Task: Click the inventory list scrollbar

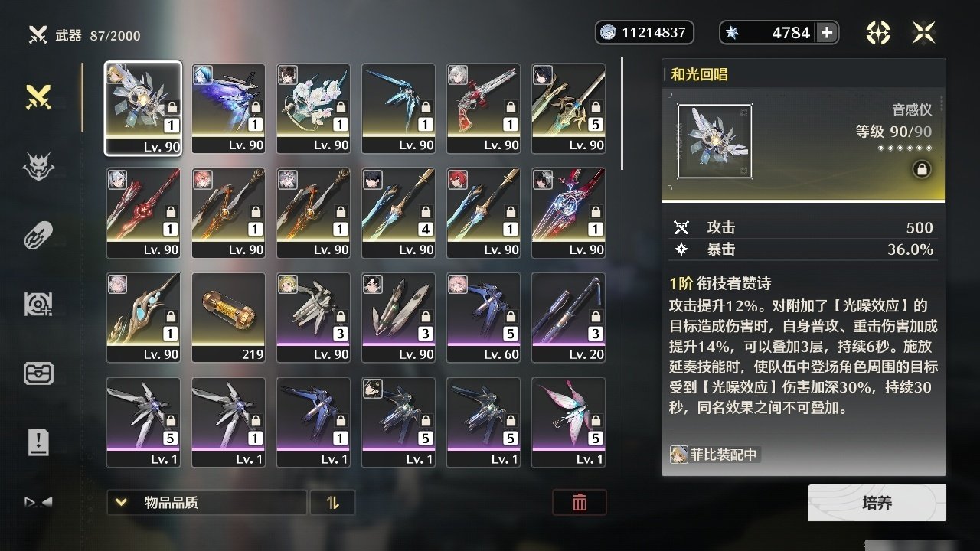Action: pyautogui.click(x=622, y=113)
